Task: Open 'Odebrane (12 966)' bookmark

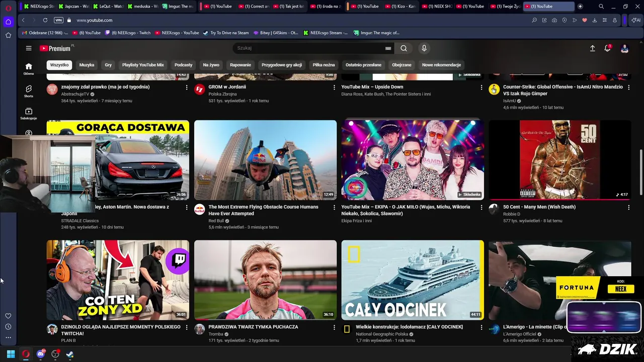Action: (x=45, y=33)
